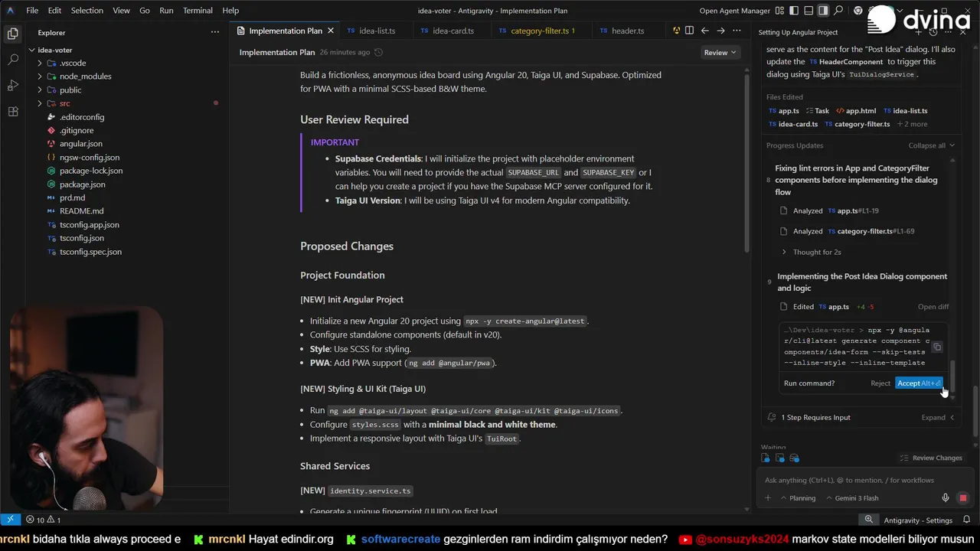
Task: Click the split editor icon in tab bar
Action: (689, 31)
